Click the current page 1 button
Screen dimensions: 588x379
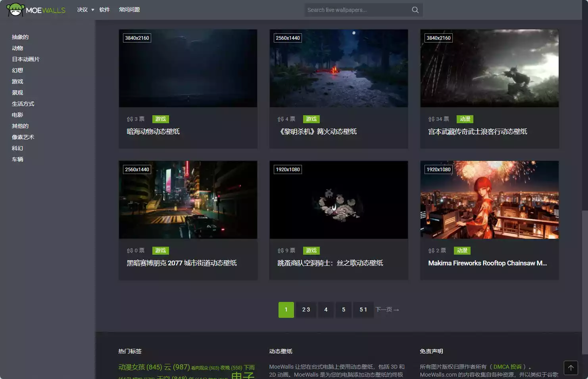286,310
